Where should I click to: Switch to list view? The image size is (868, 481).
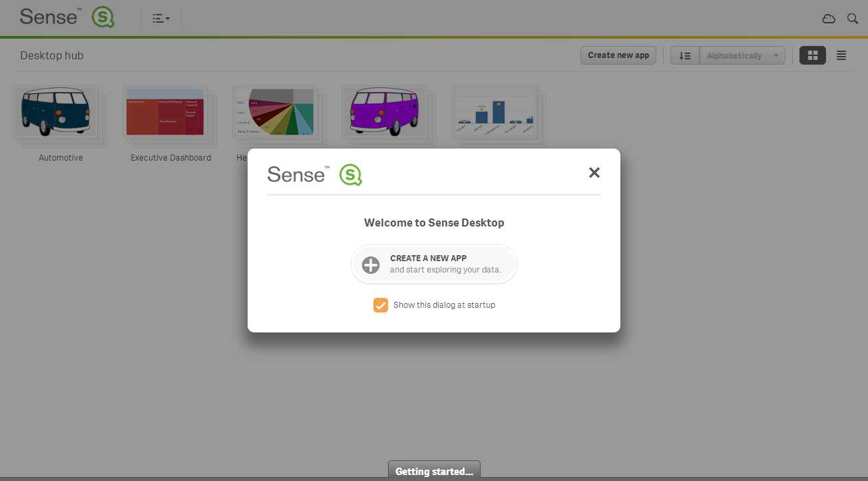841,56
